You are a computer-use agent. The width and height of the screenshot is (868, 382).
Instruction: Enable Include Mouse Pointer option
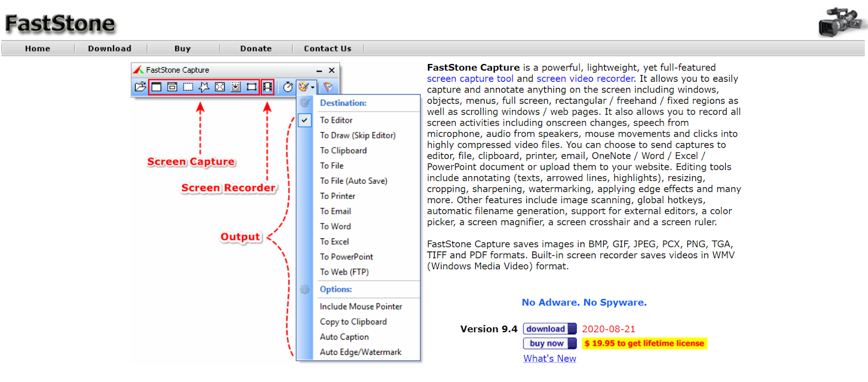tap(361, 307)
